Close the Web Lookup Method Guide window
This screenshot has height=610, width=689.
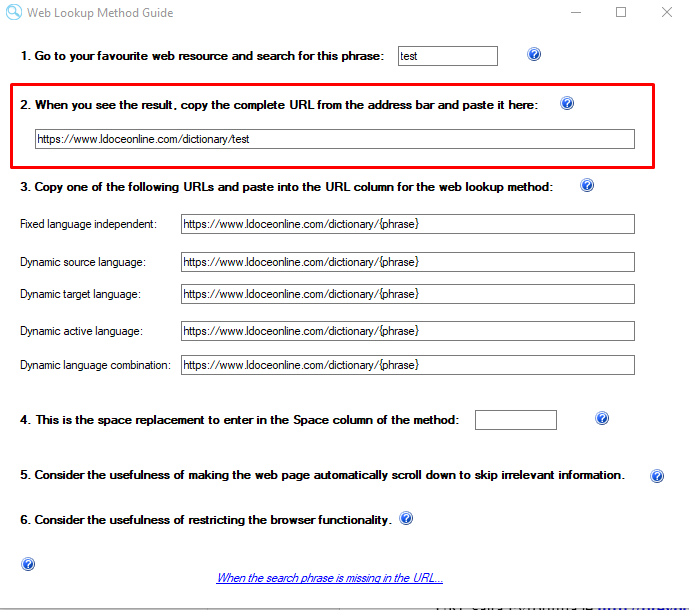coord(667,12)
